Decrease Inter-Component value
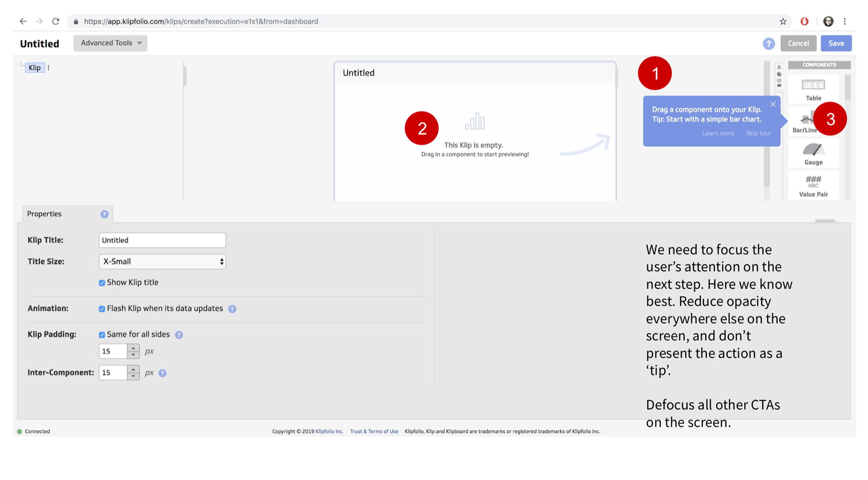Image resolution: width=868 pixels, height=480 pixels. (x=133, y=376)
